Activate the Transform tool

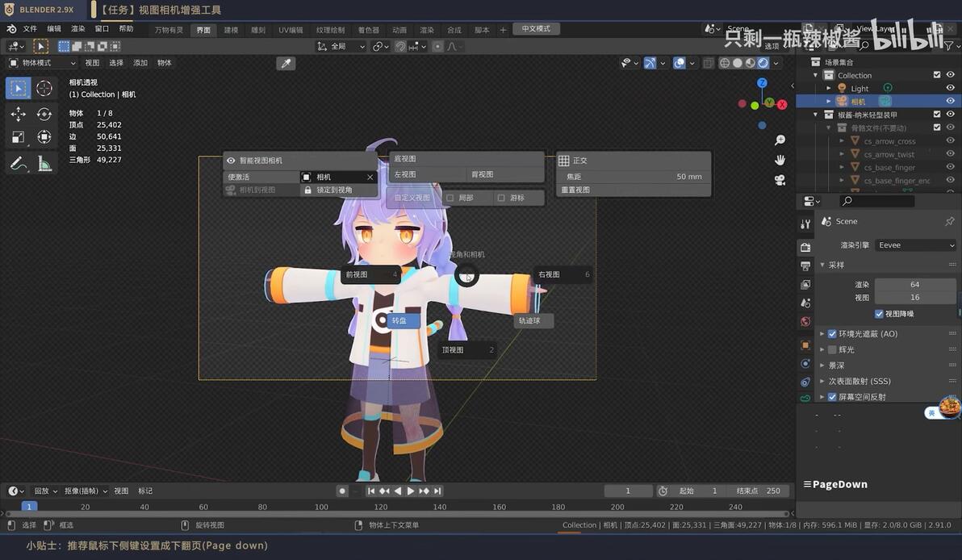coord(44,137)
